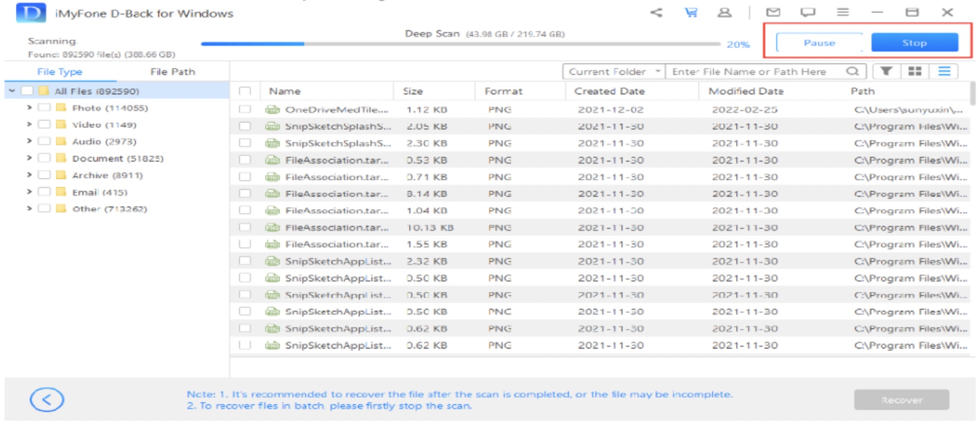Open the feedback chat bubble icon
980x431 pixels.
808,12
